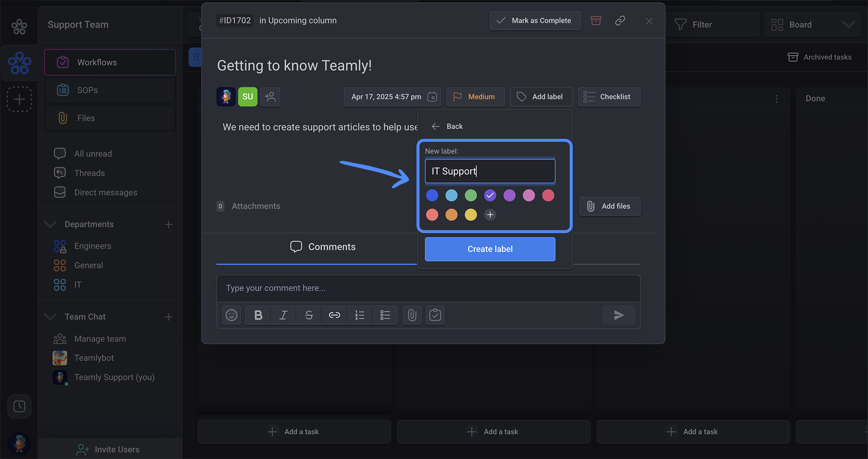
Task: Attach a file via paperclip in comment toolbar
Action: click(x=412, y=315)
